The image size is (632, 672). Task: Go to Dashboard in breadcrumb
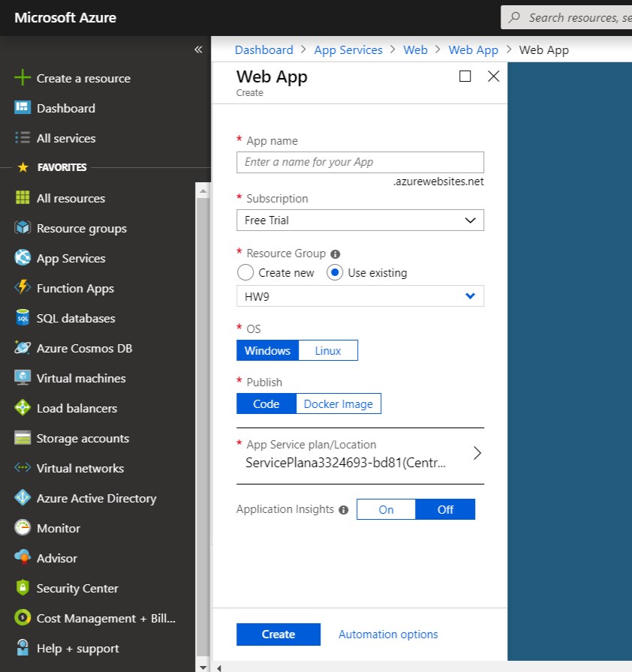coord(264,49)
